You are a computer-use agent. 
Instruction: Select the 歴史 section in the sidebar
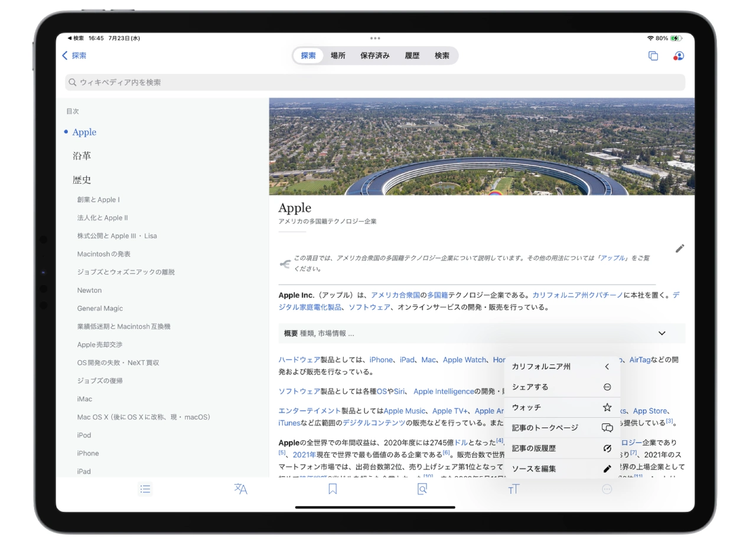pos(82,179)
